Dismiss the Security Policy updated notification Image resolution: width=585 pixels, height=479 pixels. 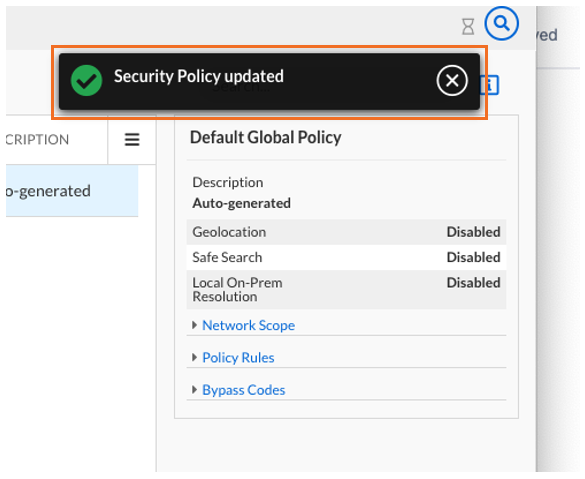pyautogui.click(x=452, y=81)
